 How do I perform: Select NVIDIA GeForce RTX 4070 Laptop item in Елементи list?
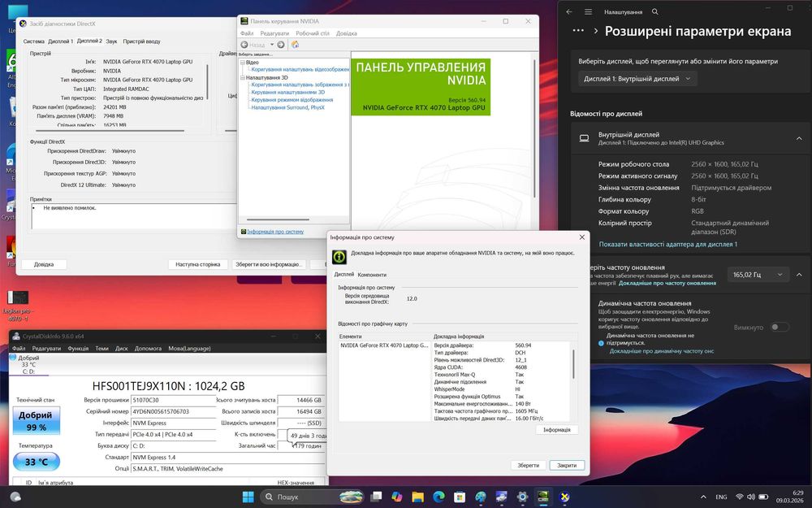[384, 345]
